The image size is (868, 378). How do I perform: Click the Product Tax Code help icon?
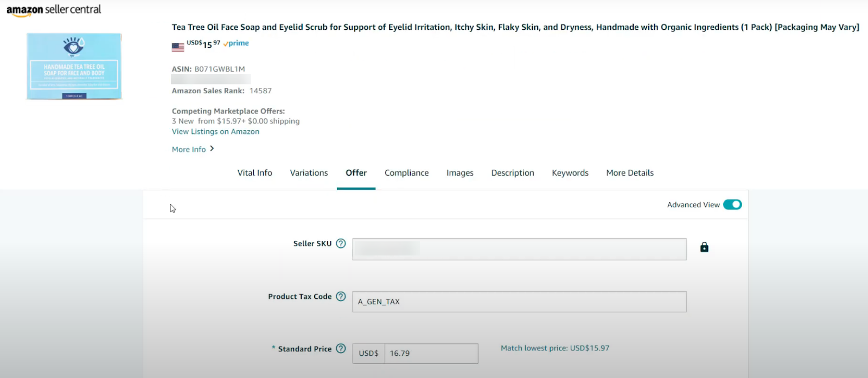pyautogui.click(x=341, y=297)
